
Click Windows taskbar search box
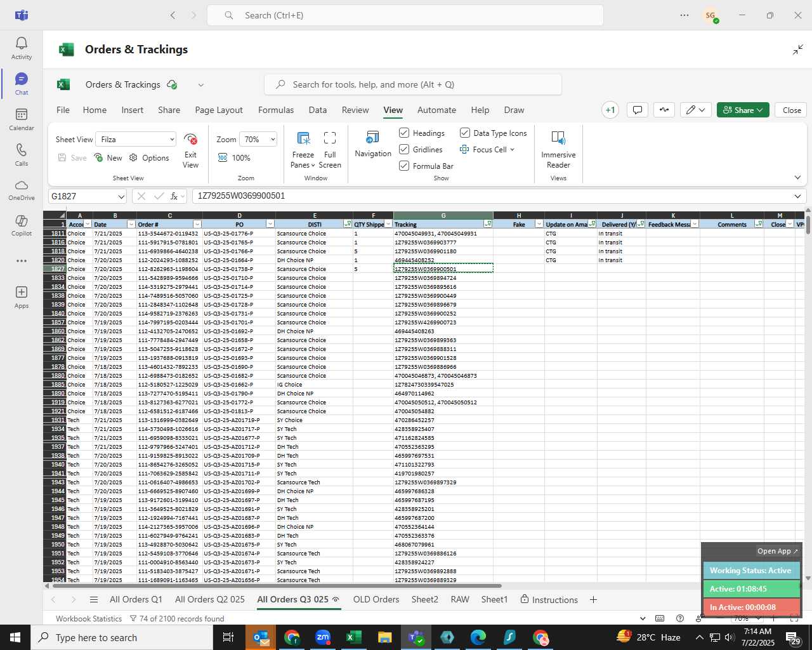(122, 637)
